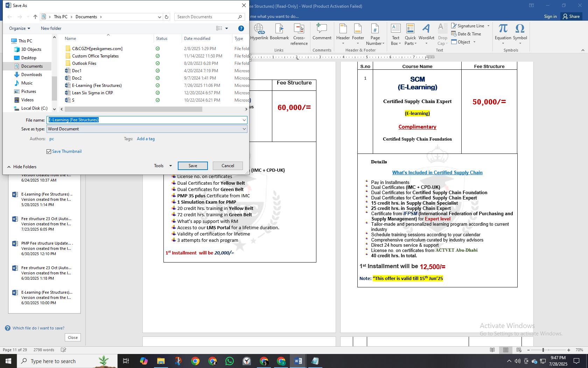
Task: Select the Lean Six Sigma in CRP file
Action: coord(92,93)
